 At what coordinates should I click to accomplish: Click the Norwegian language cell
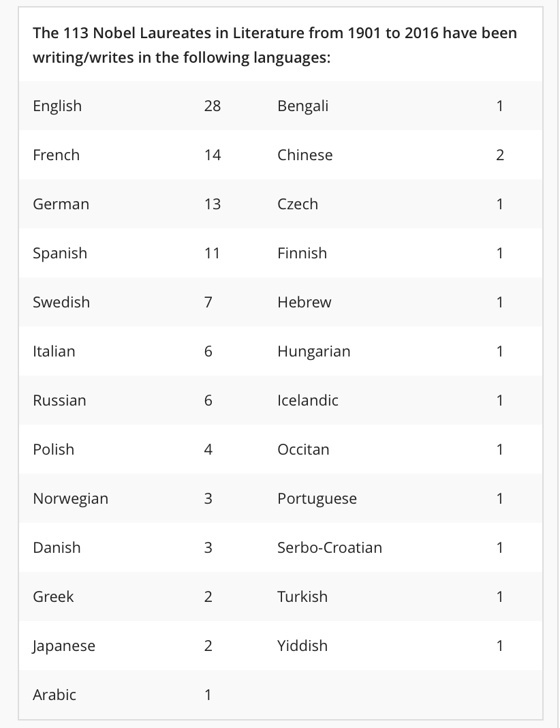(x=70, y=498)
